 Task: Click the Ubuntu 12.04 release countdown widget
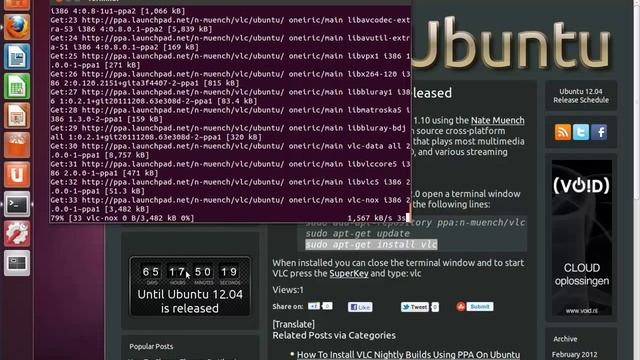pyautogui.click(x=190, y=287)
